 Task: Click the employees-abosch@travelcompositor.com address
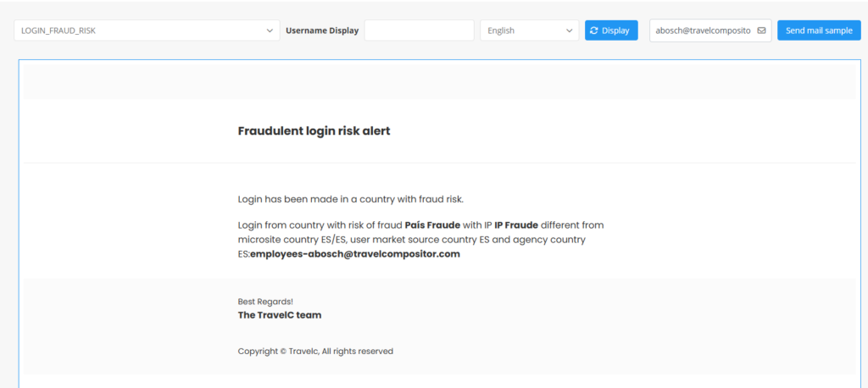355,253
